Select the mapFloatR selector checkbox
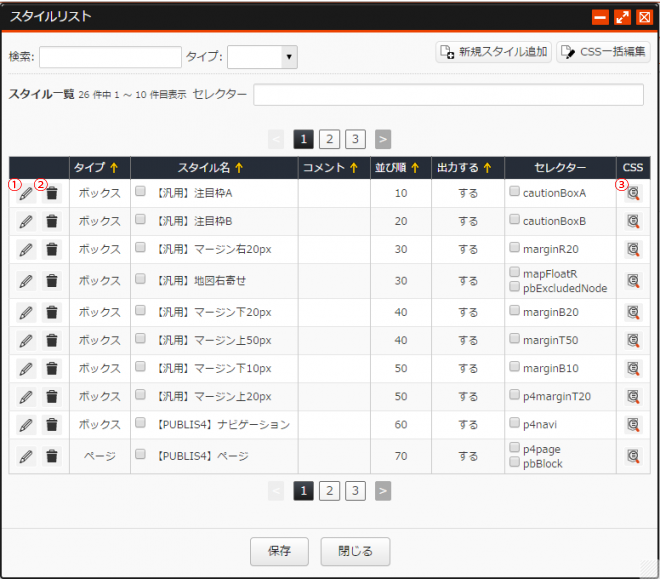The width and height of the screenshot is (660, 579). [x=514, y=272]
